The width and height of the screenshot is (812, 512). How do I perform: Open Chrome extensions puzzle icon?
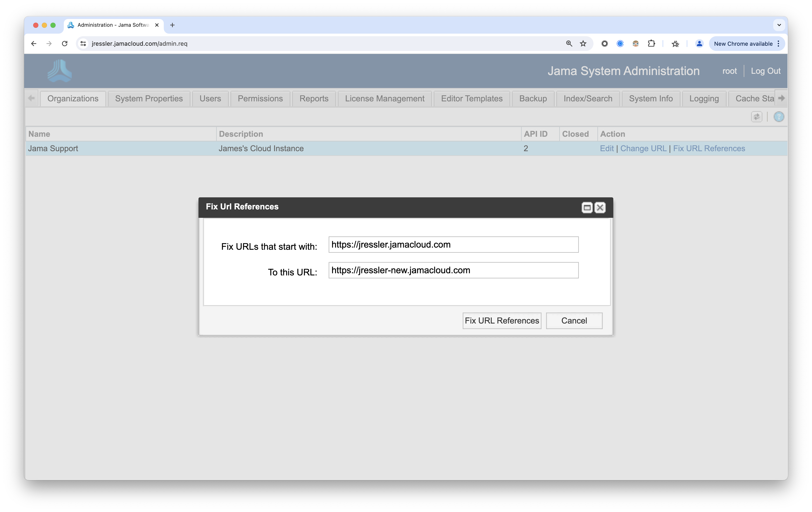click(651, 44)
